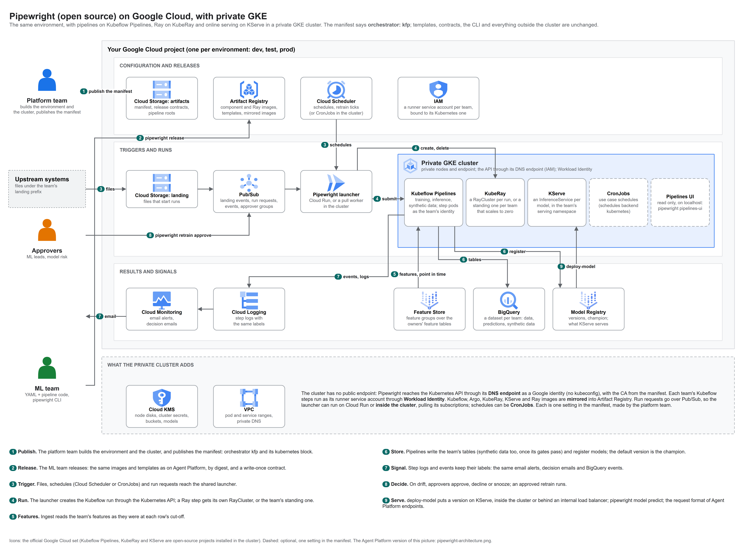Click the Private GKE cluster hexagon icon
Screen dimensions: 747x560
pos(410,165)
